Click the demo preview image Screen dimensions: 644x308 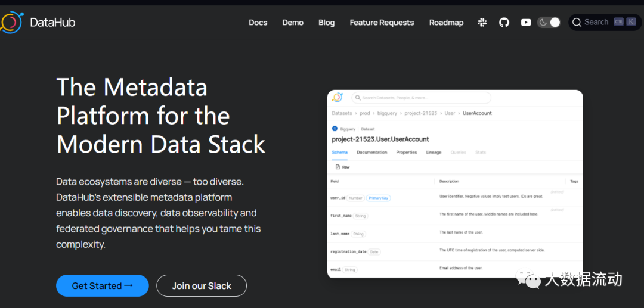tap(455, 183)
